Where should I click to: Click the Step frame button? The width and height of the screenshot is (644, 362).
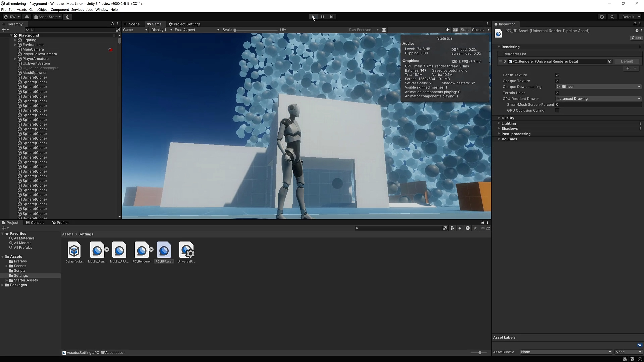pyautogui.click(x=332, y=17)
